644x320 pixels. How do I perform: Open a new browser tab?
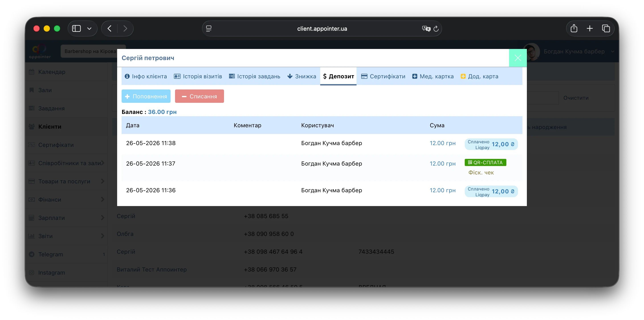(x=590, y=28)
